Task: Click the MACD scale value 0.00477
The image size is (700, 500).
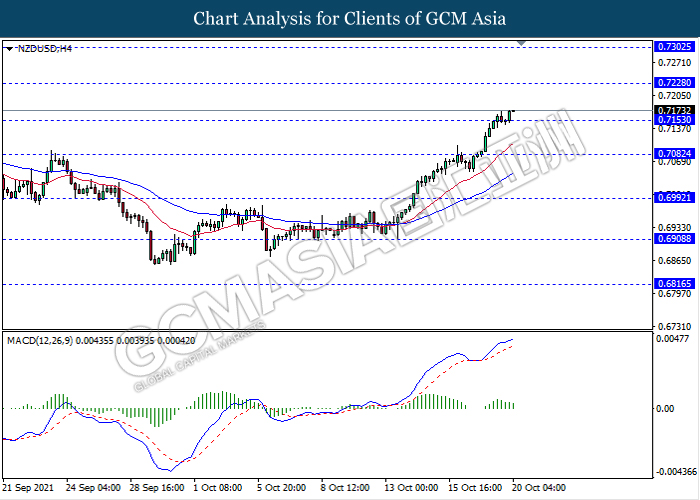Action: (x=673, y=339)
